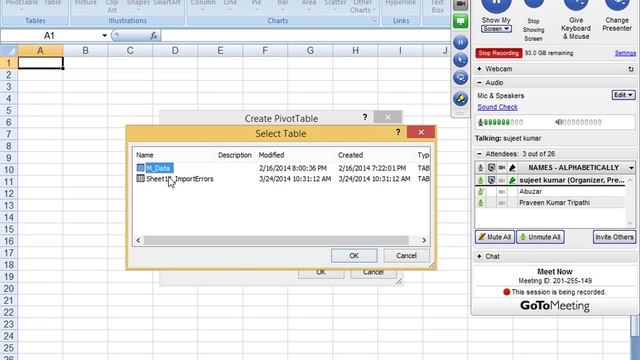Click the microphone level indicator icon
This screenshot has width=640, height=360.
click(480, 122)
